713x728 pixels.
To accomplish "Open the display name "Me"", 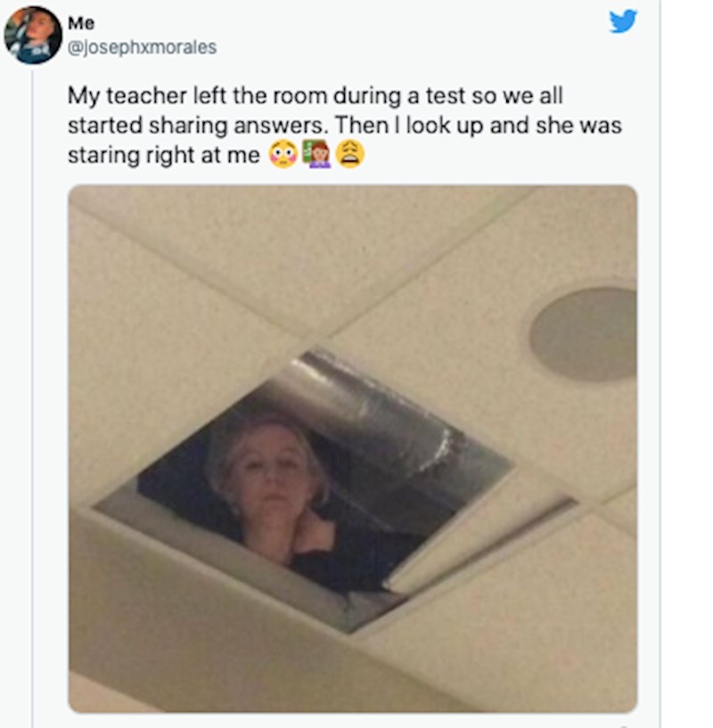I will coord(81,23).
